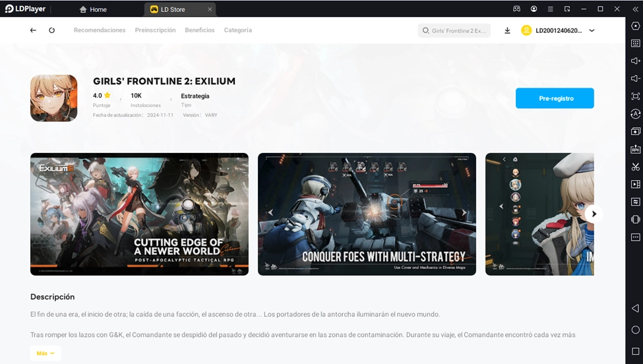Open the multi-instance add window icon
The height and width of the screenshot is (364, 643).
coord(636,132)
